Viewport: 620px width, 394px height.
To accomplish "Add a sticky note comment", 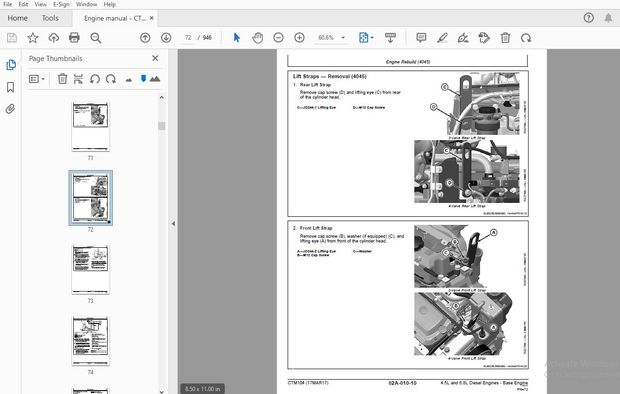I will 421,38.
